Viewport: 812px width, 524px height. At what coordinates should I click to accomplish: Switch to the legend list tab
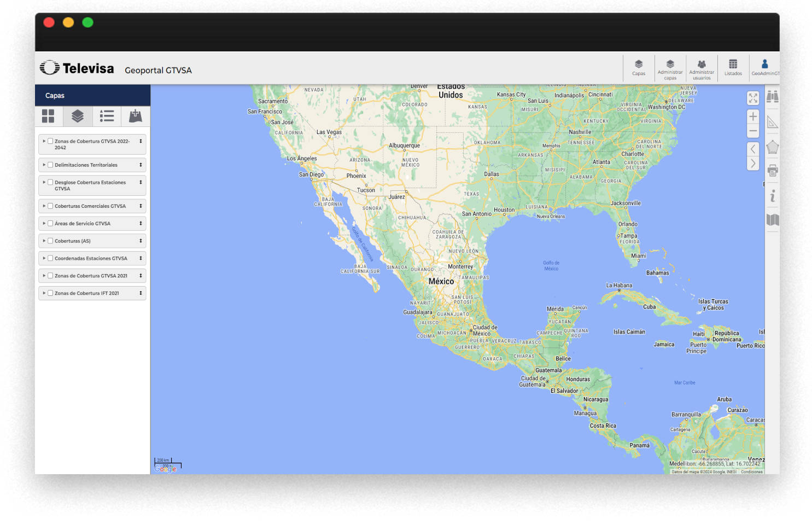pyautogui.click(x=107, y=116)
